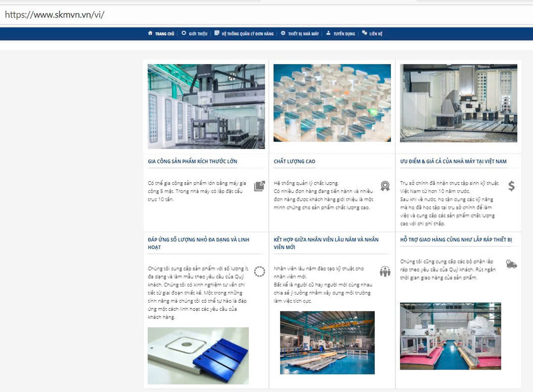Click the Gia Công Sản Phẩm Kích Thước Lớn heading
Screen dimensions: 533x392
(192, 161)
